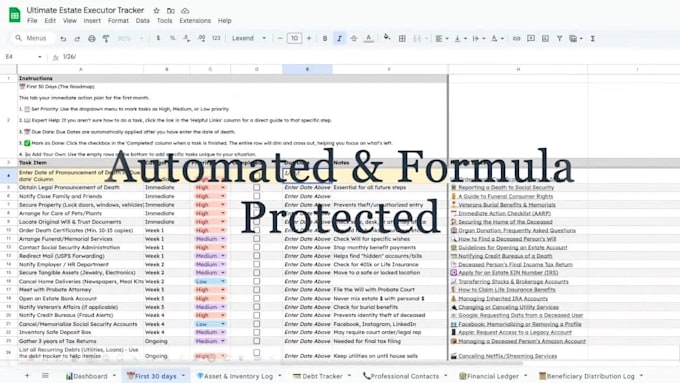
Task: Open priority dropdown for Cancel Home Deliveries
Action: coord(223,282)
